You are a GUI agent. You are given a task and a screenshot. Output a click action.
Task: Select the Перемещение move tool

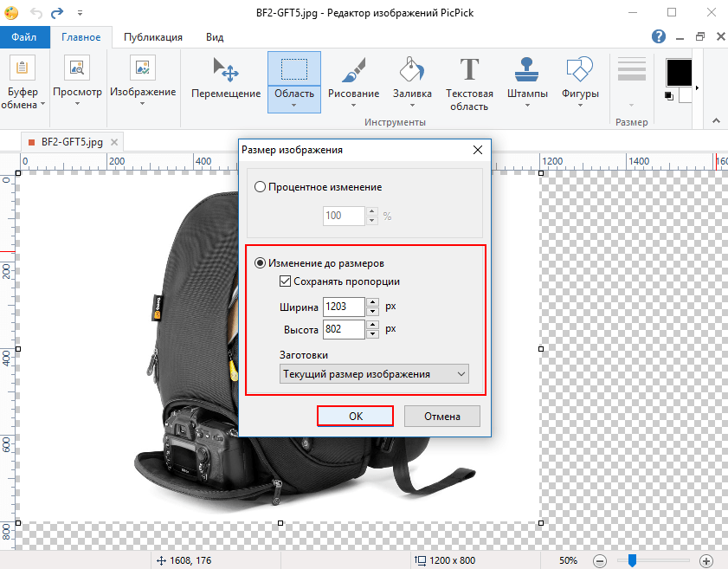click(226, 78)
